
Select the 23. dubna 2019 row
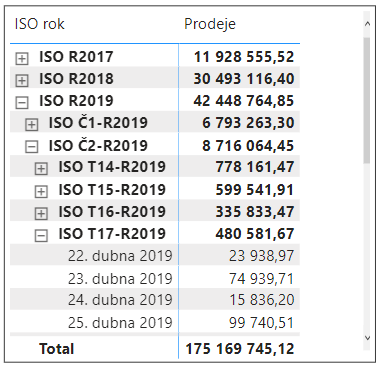155,278
